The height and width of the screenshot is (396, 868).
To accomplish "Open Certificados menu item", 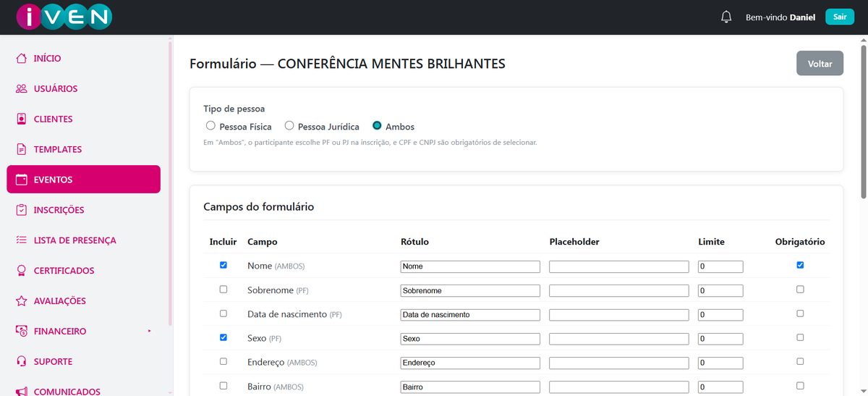I will [x=83, y=271].
